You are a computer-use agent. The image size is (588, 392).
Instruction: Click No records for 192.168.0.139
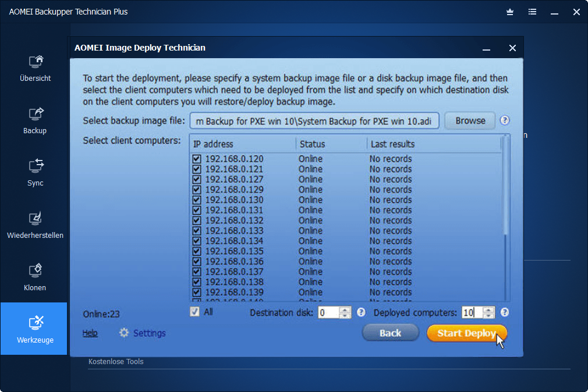click(391, 292)
